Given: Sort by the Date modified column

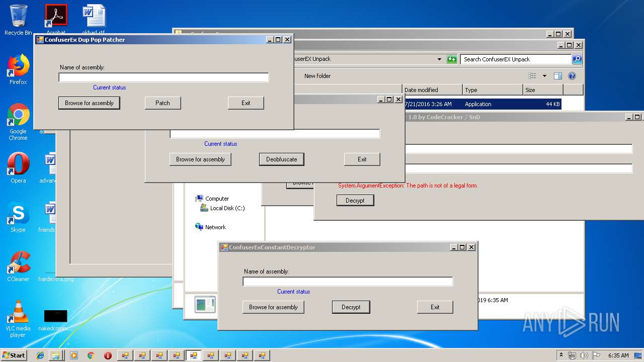Looking at the screenshot, I should tap(433, 90).
